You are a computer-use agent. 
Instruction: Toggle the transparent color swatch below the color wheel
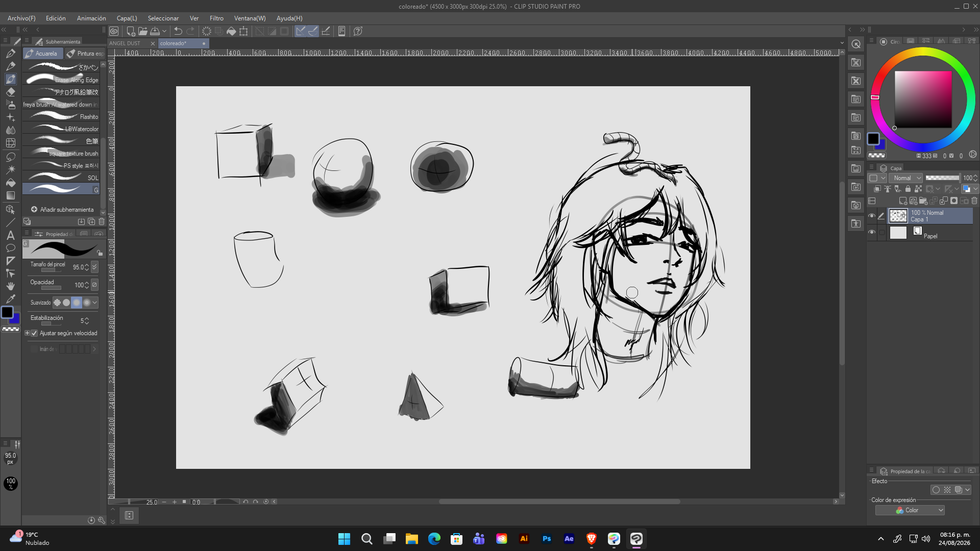877,156
